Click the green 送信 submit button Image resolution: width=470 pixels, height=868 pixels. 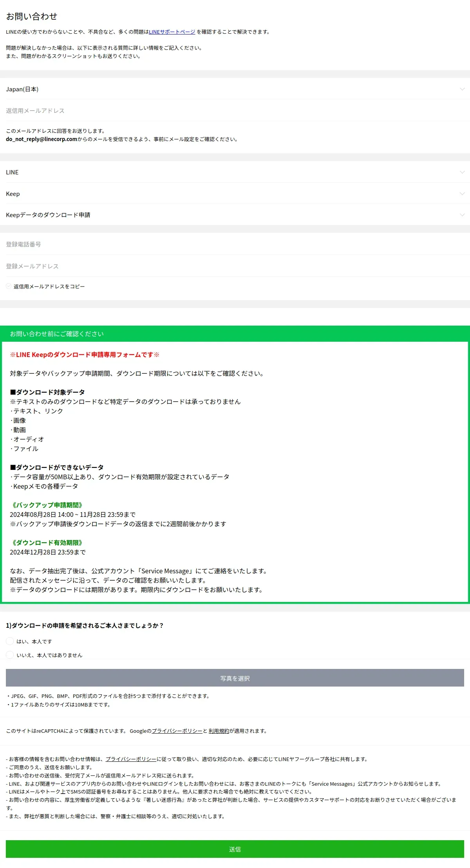pos(235,849)
